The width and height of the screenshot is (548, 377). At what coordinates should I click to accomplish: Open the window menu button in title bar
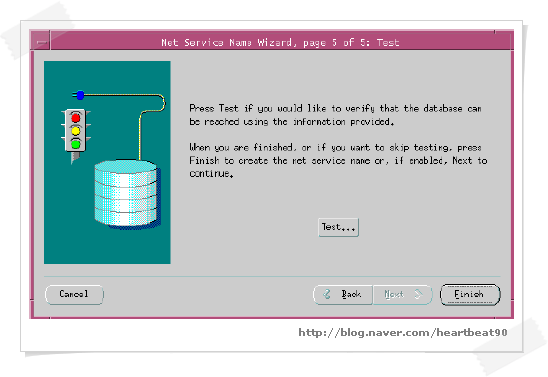pyautogui.click(x=42, y=42)
